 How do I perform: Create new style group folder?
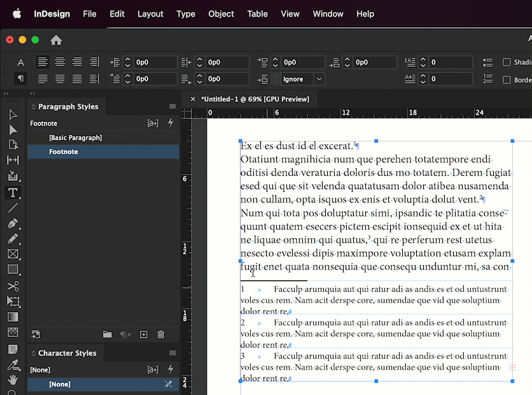pyautogui.click(x=107, y=334)
